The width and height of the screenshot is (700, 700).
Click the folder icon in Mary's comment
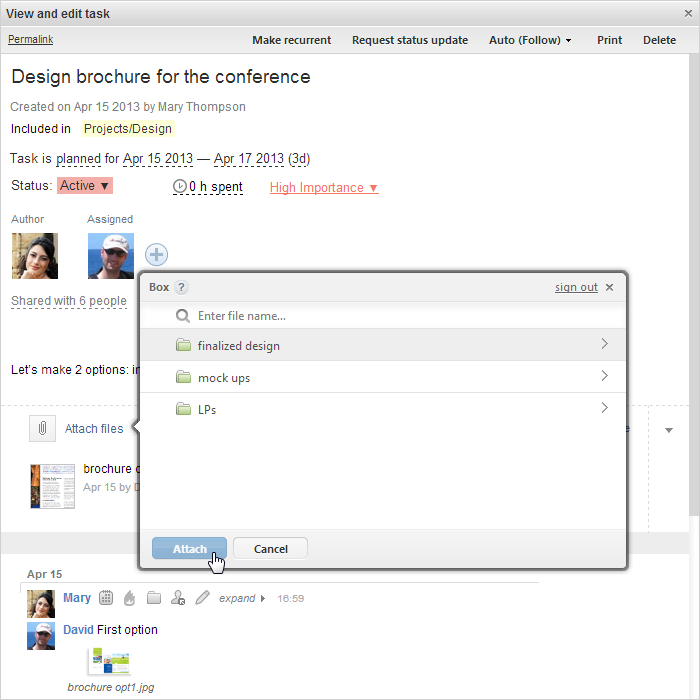click(153, 598)
